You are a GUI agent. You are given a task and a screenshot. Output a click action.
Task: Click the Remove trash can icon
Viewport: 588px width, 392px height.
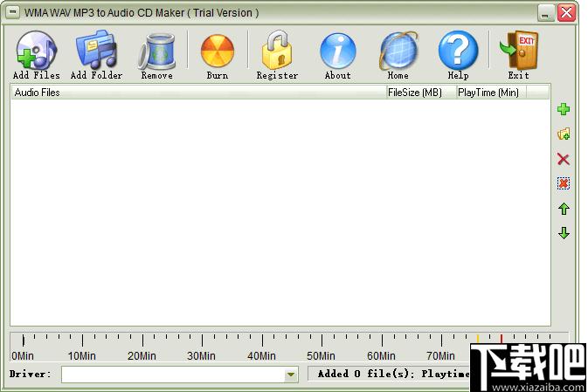(156, 56)
